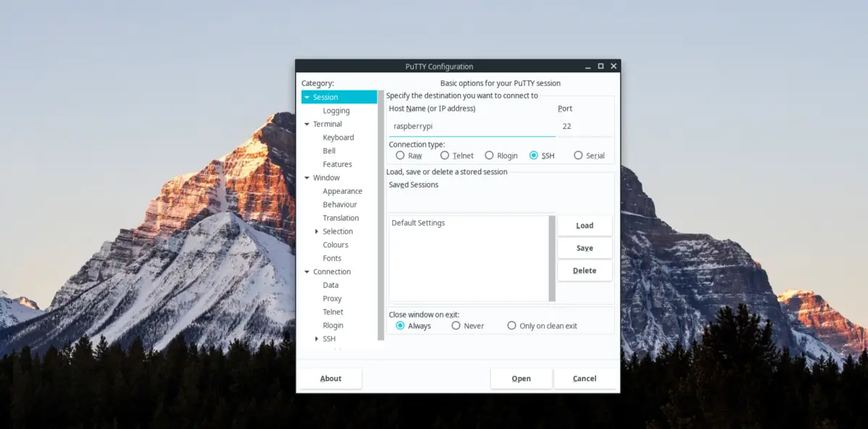Image resolution: width=868 pixels, height=429 pixels.
Task: Collapse the Session tree arrow
Action: coord(307,97)
